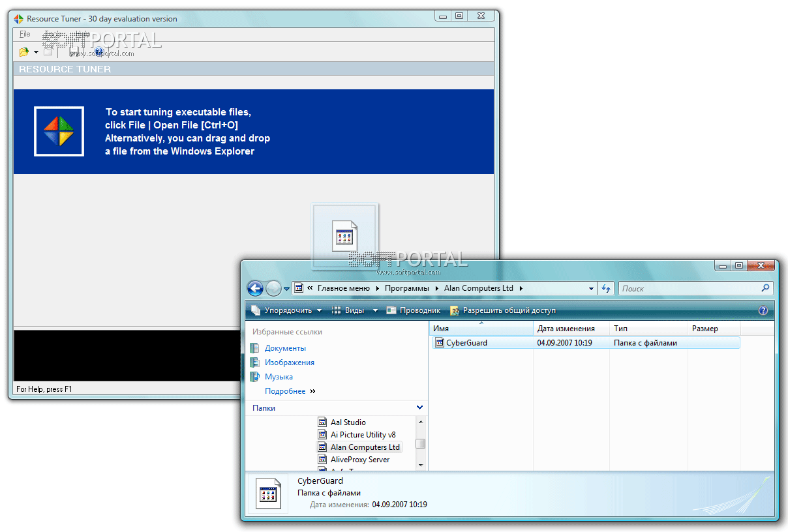
Task: Click the Explorer help icon
Action: click(x=763, y=310)
